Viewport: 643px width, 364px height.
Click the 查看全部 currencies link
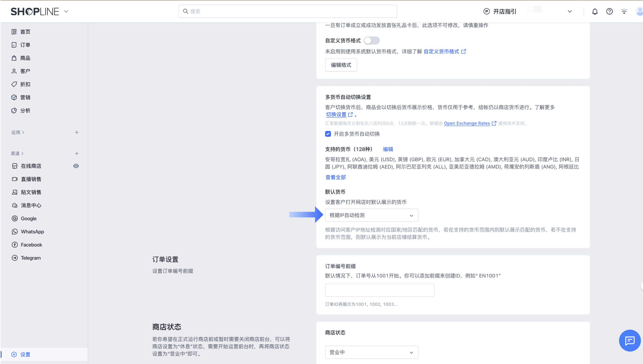(336, 177)
